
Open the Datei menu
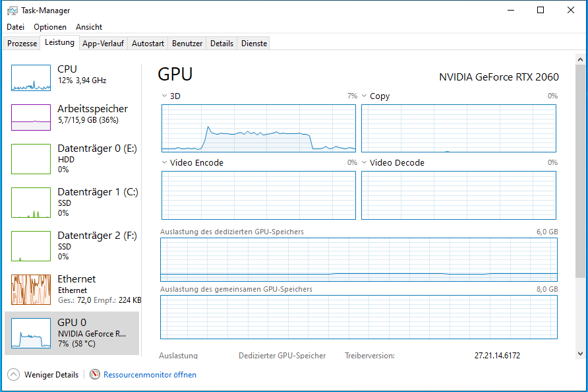[15, 27]
